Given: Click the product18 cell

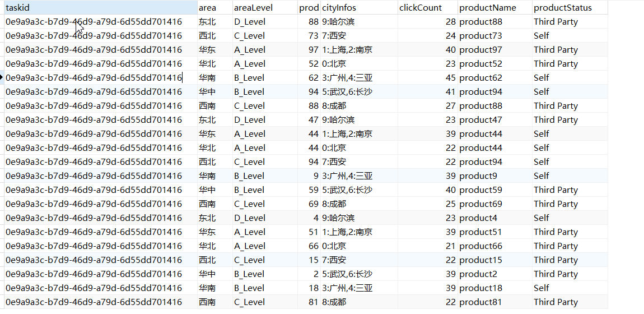Looking at the screenshot, I should tap(495, 287).
